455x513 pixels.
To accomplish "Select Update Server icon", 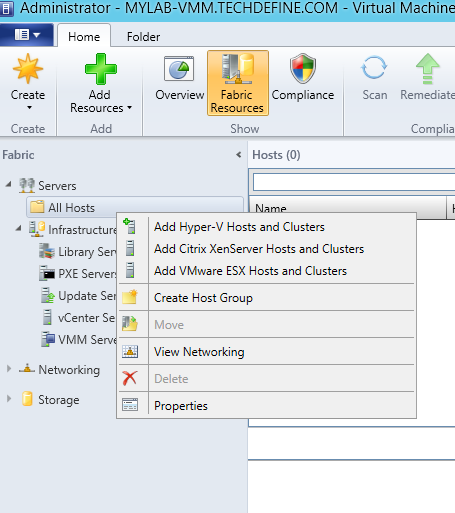I will click(48, 295).
